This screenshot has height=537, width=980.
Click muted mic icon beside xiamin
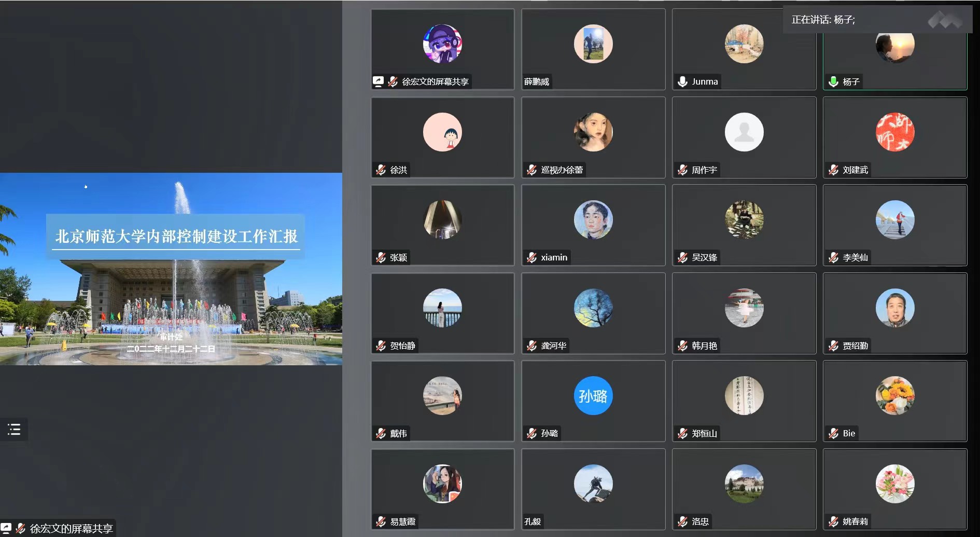coord(532,257)
